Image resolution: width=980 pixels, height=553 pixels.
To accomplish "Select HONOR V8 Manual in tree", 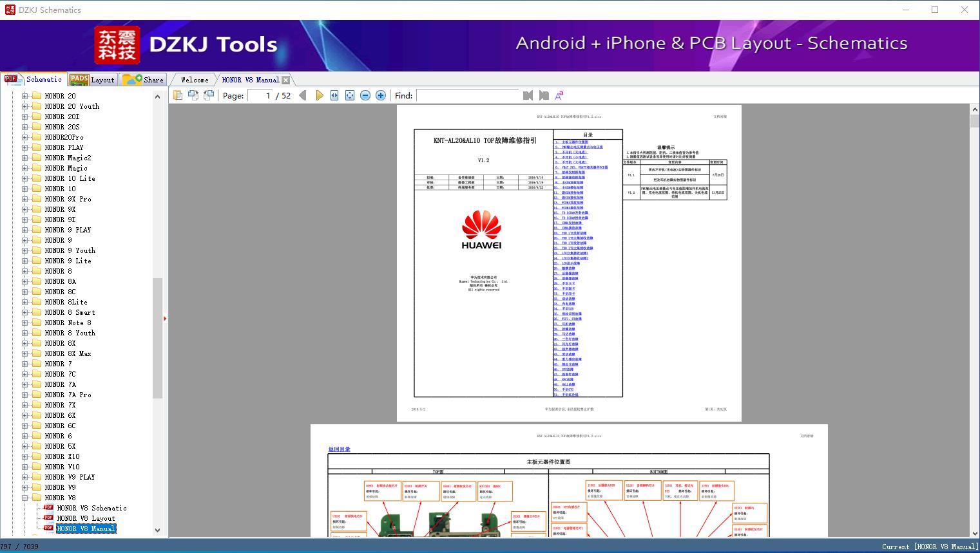I will pos(86,529).
